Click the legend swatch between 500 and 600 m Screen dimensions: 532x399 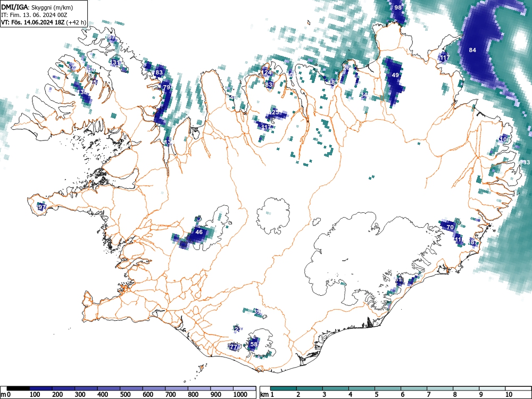(x=131, y=388)
